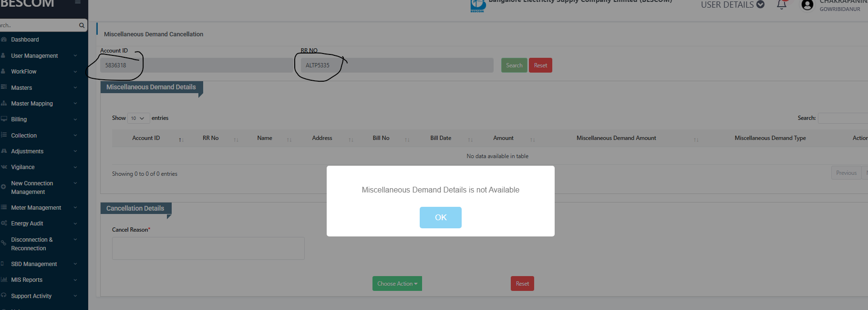Open the Energy Audit menu
Viewport: 868px width, 310px height.
27,224
